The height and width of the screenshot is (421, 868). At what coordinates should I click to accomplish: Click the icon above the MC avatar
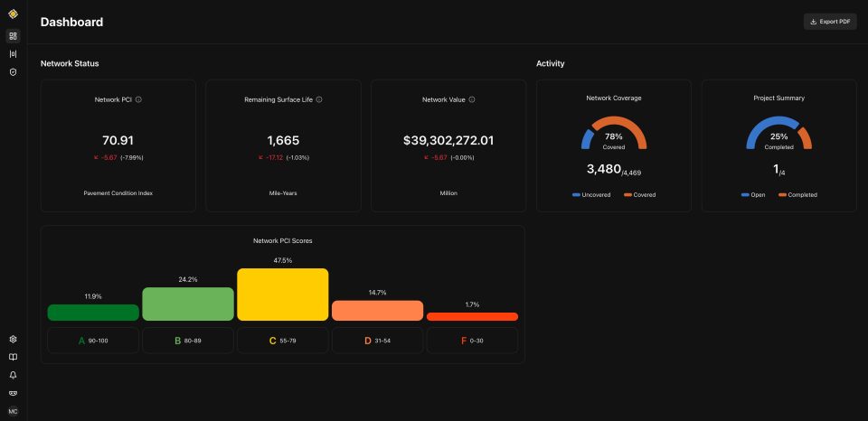coord(13,393)
